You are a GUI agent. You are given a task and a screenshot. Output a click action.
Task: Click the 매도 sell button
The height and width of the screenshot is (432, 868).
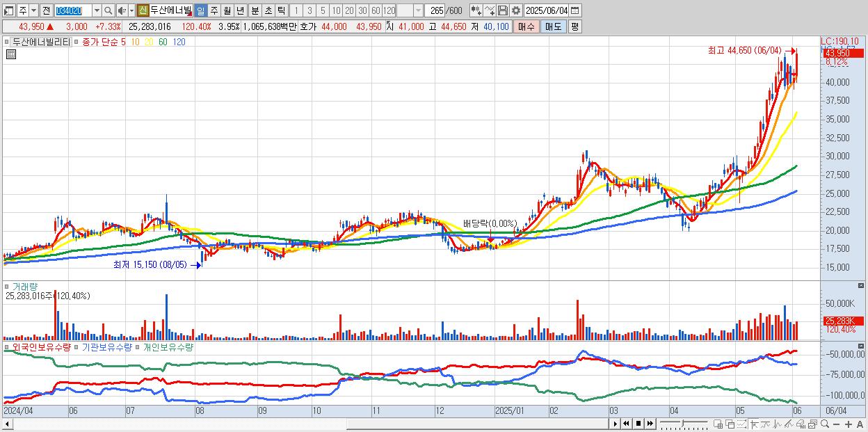554,26
